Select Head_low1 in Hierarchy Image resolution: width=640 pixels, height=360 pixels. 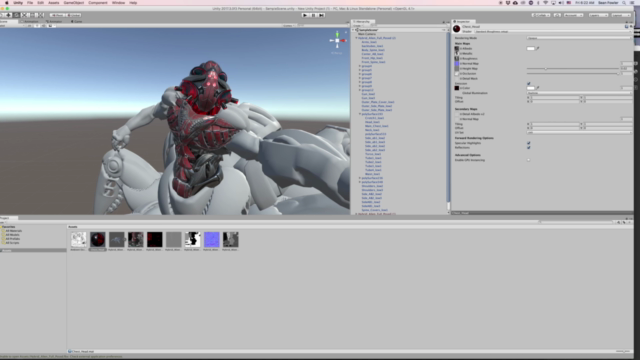click(x=372, y=122)
